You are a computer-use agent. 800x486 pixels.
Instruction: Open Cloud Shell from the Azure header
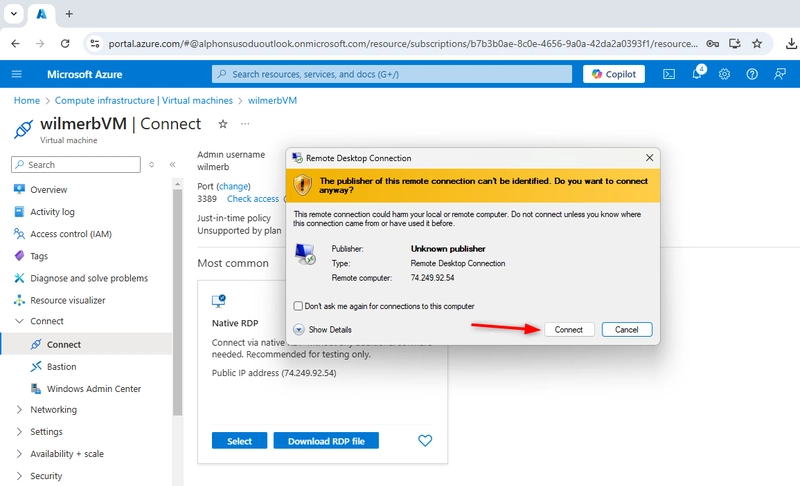669,74
